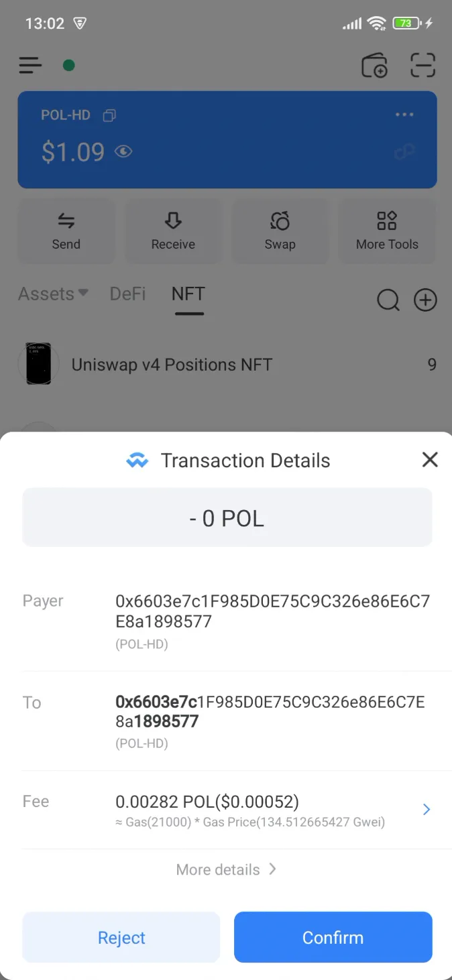Click the asset search icon
The height and width of the screenshot is (980, 452).
pyautogui.click(x=388, y=300)
